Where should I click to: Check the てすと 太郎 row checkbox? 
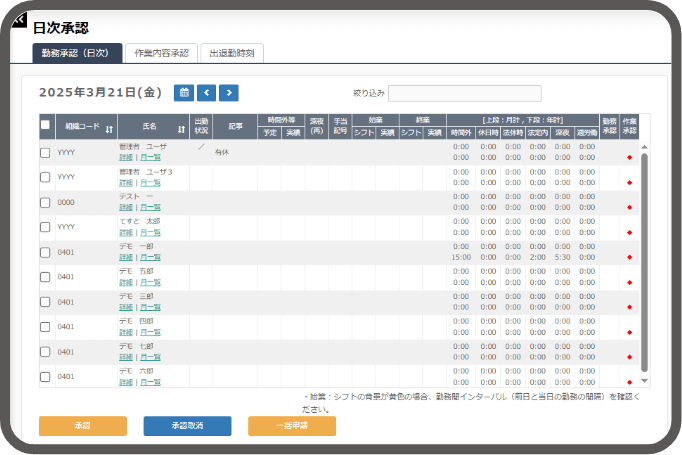click(x=45, y=227)
